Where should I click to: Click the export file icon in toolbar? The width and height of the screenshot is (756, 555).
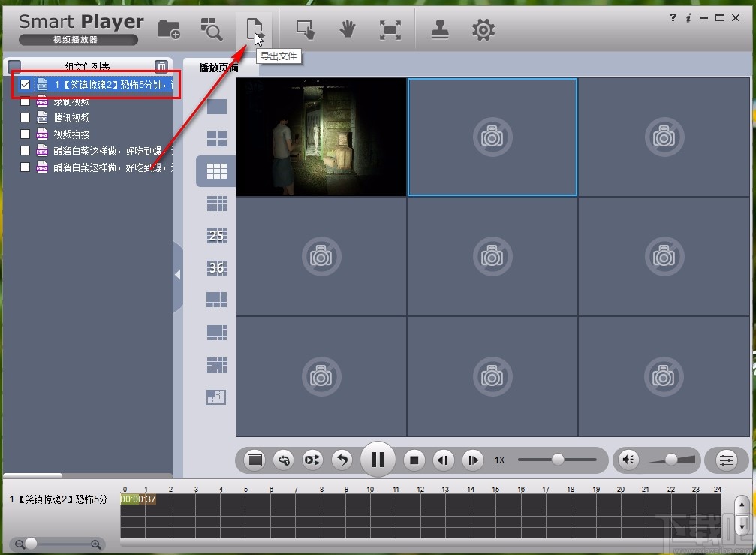pos(254,29)
